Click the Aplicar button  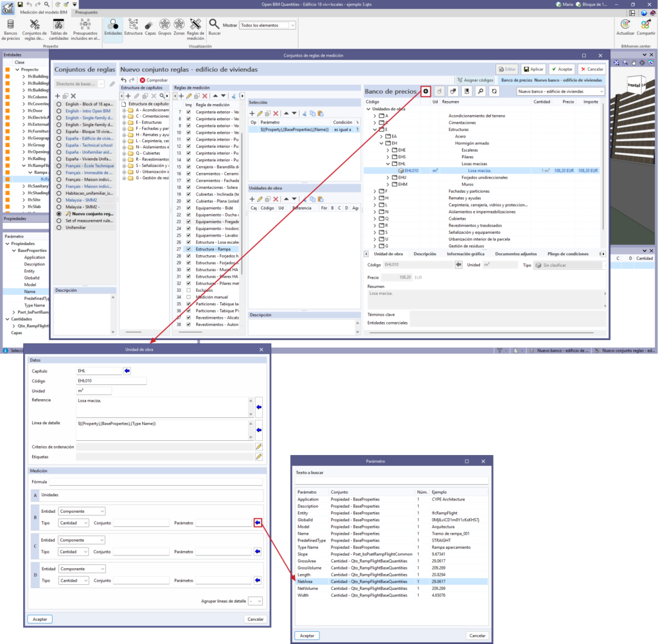[x=533, y=69]
